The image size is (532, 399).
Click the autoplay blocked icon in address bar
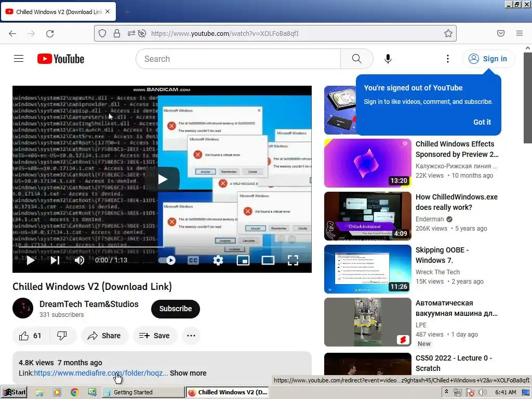coord(142,33)
